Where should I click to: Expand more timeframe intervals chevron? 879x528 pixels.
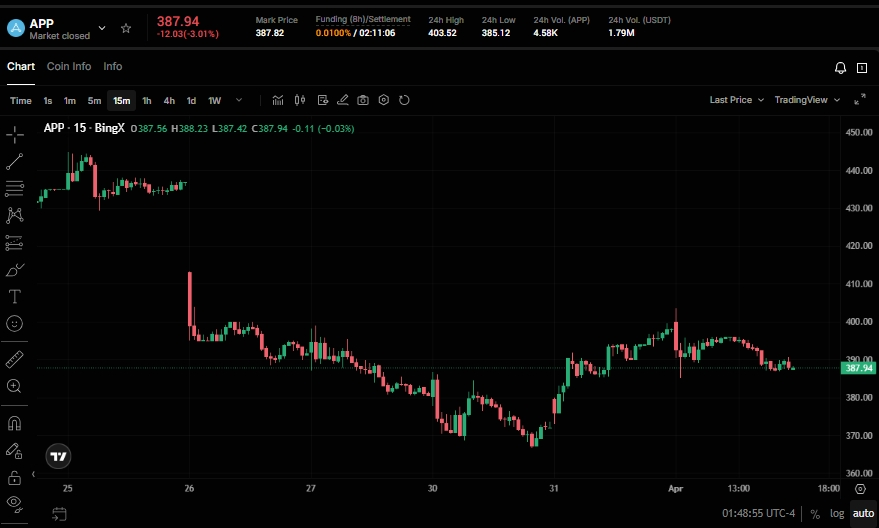tap(239, 100)
